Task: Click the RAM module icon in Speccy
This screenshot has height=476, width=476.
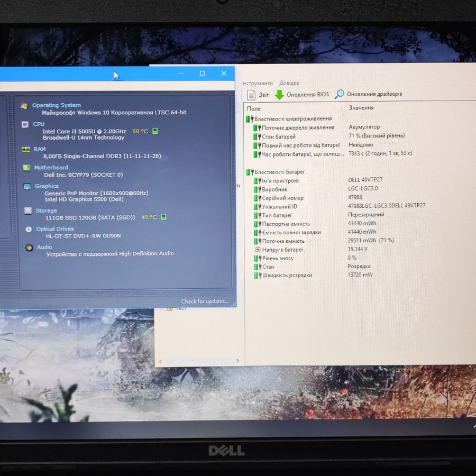Action: pyautogui.click(x=26, y=149)
